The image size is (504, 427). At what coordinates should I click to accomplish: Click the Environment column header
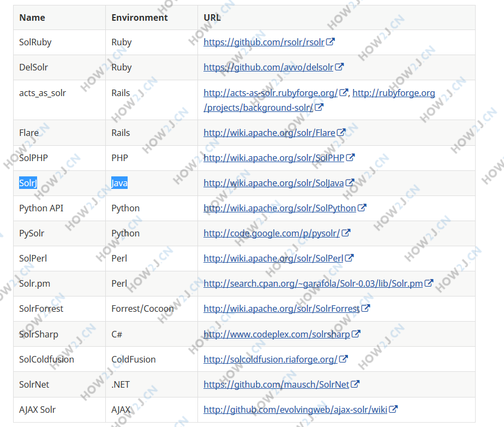point(152,17)
